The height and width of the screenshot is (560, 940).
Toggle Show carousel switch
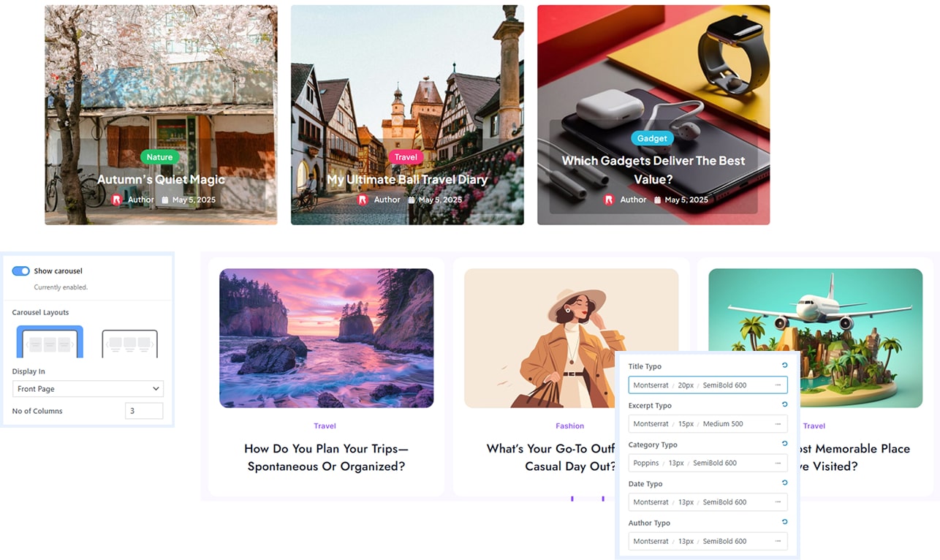click(x=20, y=271)
